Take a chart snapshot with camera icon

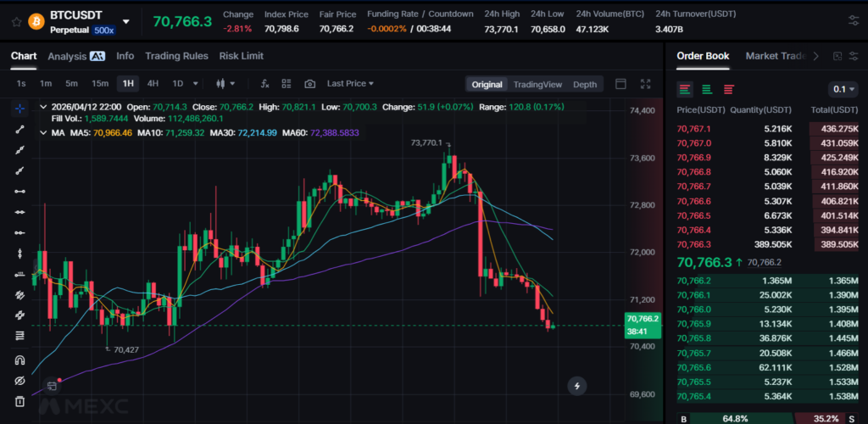pos(310,84)
